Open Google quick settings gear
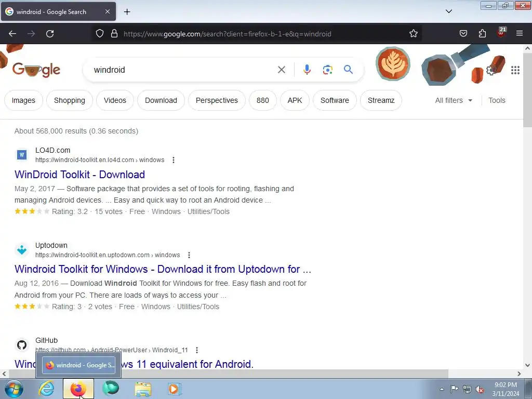Image resolution: width=532 pixels, height=399 pixels. pyautogui.click(x=491, y=70)
